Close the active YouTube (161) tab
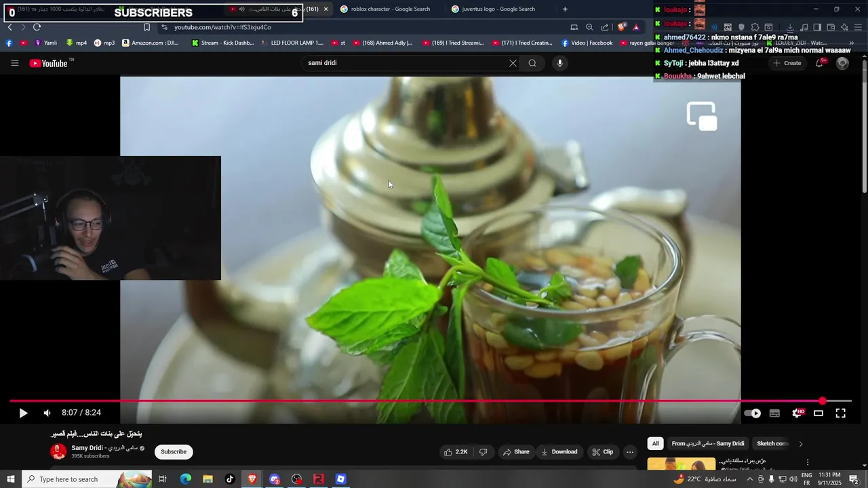Screen dimensions: 868x488 tap(325, 9)
